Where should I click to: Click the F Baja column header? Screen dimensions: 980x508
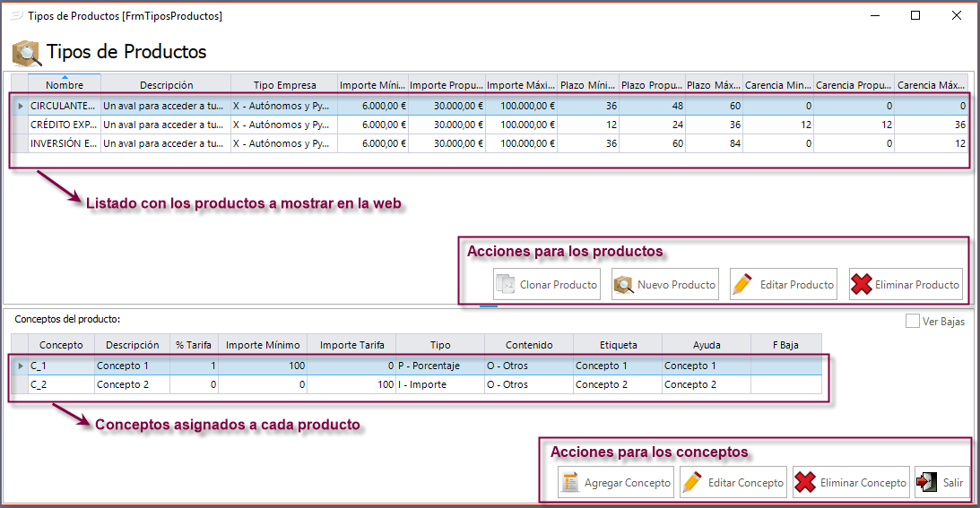785,345
